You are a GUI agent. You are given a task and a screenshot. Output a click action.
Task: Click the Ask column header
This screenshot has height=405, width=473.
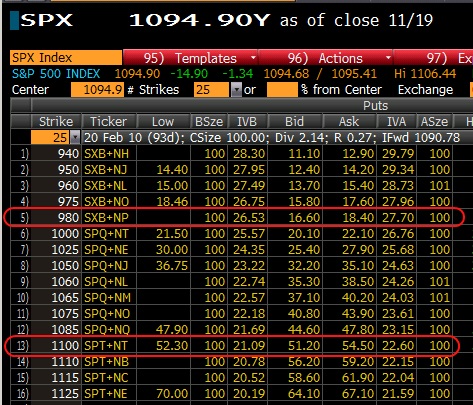click(x=349, y=122)
